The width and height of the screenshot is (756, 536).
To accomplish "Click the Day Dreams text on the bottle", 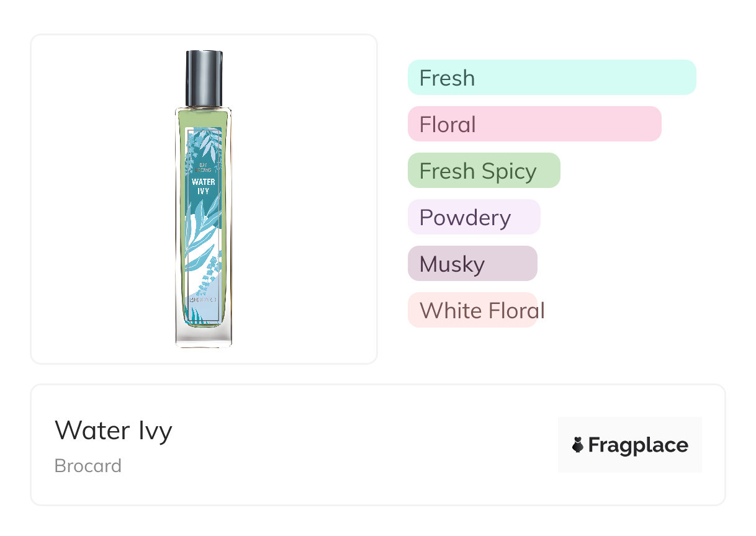I will tap(204, 167).
